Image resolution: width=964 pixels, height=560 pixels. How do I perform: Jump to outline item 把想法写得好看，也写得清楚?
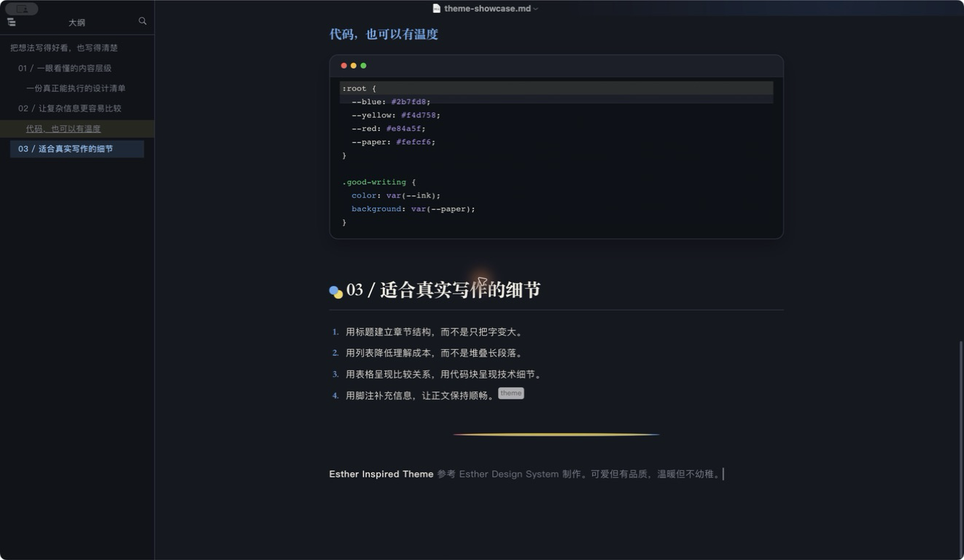(64, 48)
